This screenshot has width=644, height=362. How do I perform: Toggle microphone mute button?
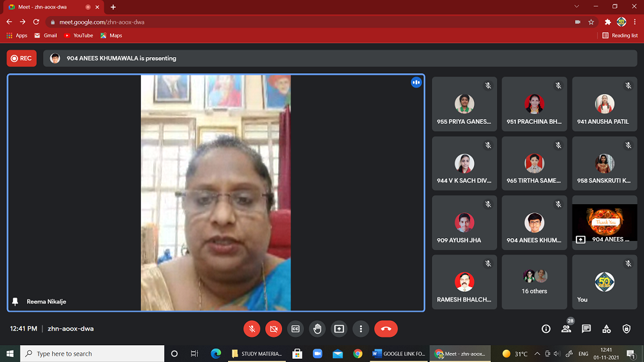point(252,329)
